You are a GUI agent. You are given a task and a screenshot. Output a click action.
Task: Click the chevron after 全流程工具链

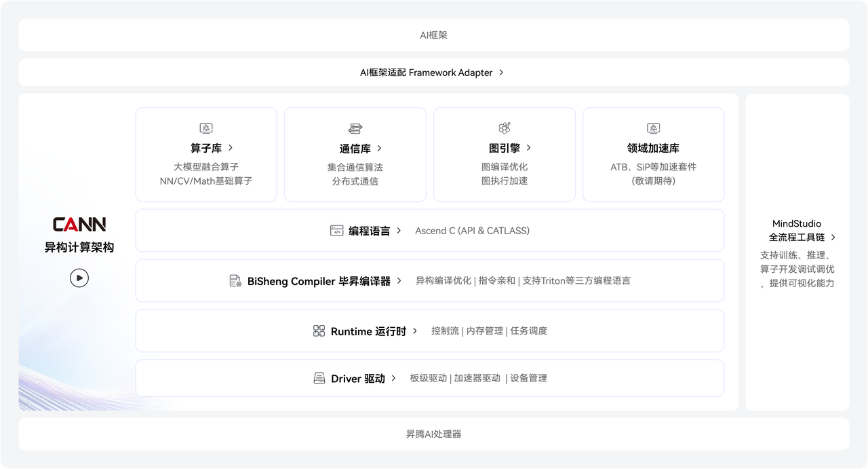833,237
